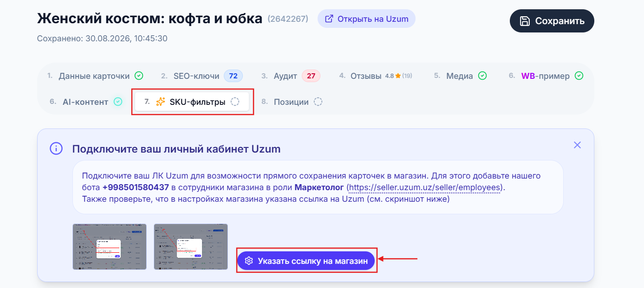
Task: Switch to the WB-пример tab
Action: click(546, 76)
